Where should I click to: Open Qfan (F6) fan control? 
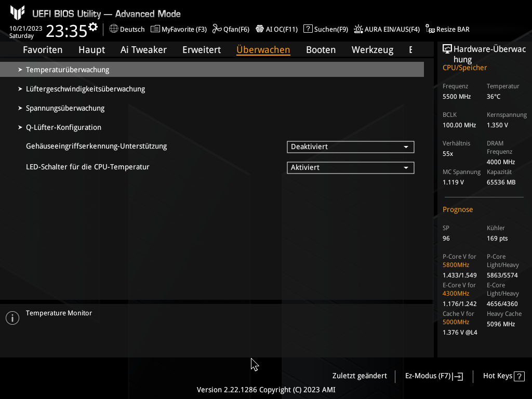click(x=217, y=29)
